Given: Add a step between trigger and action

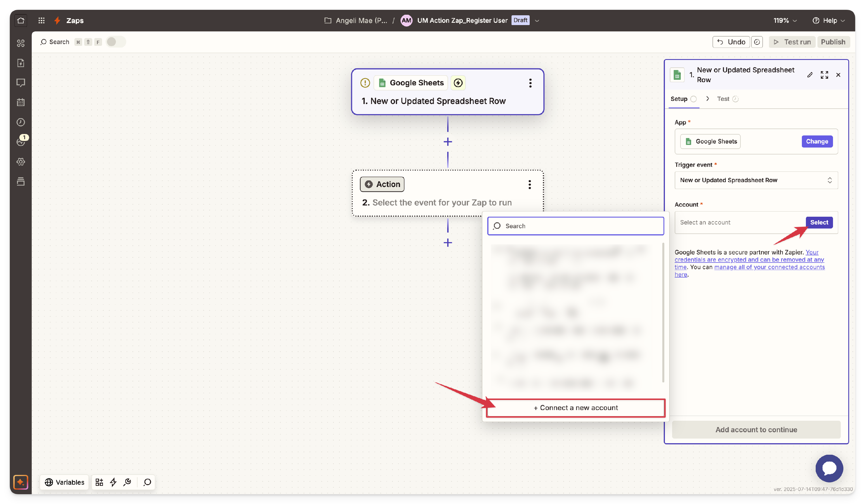Looking at the screenshot, I should pos(447,142).
